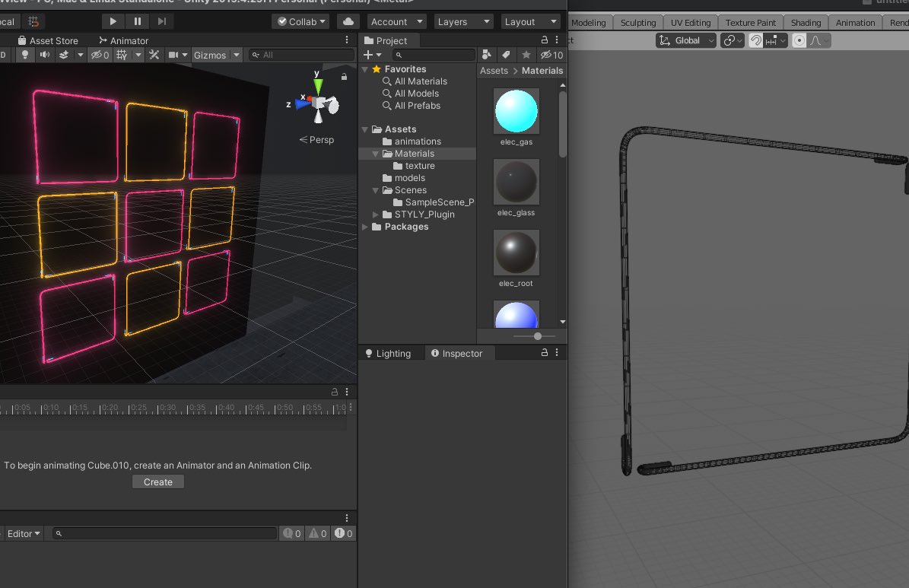Switch to the Asset Store tab

(47, 40)
